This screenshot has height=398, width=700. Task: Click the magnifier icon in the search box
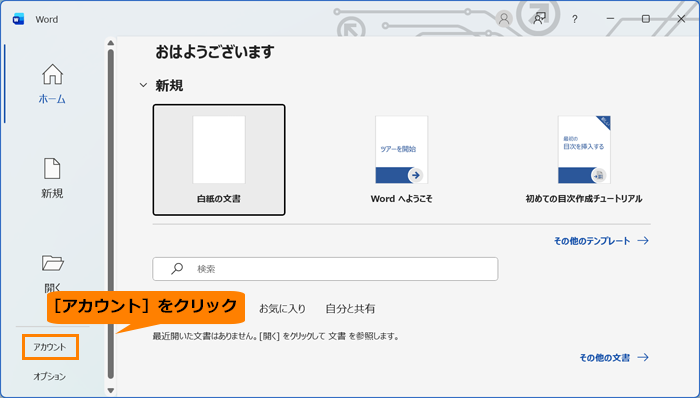(x=177, y=268)
